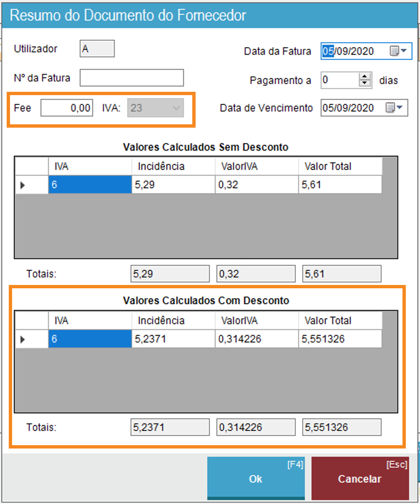
Task: Select row arrow in Com Desconto table
Action: [23, 340]
